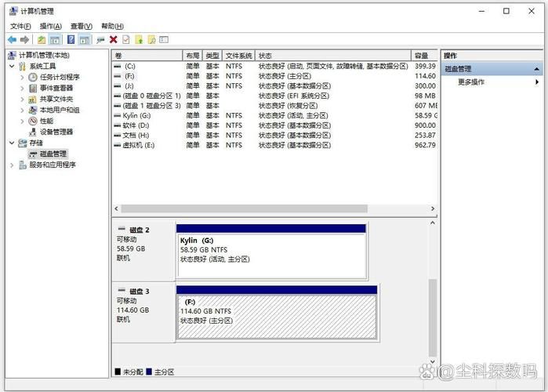Sort by the 类型 column header
The width and height of the screenshot is (548, 392).
pos(212,56)
